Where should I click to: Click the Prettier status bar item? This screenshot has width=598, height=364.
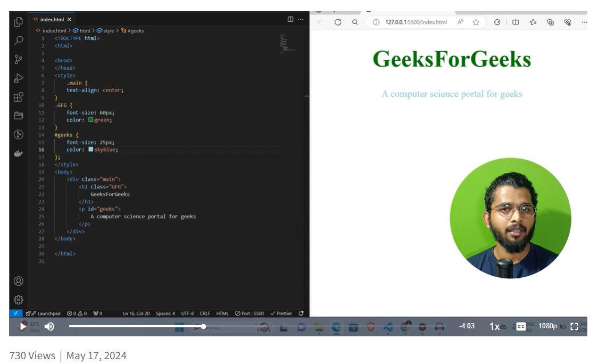(281, 313)
